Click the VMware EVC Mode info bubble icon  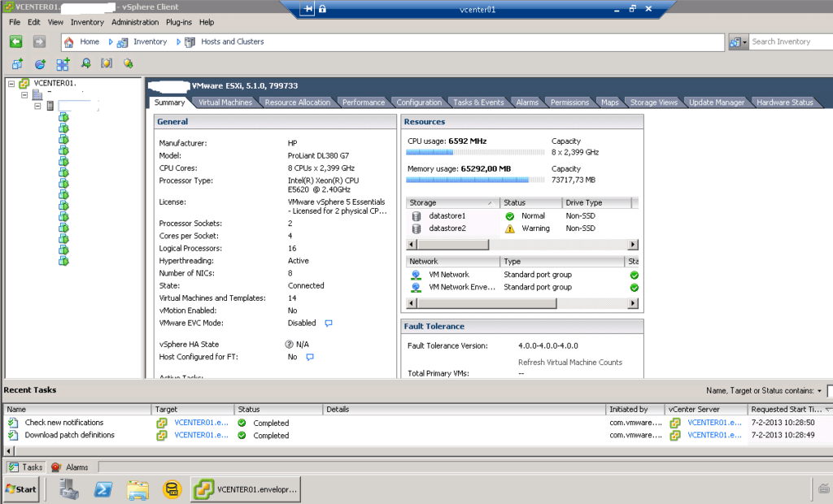pyautogui.click(x=329, y=323)
